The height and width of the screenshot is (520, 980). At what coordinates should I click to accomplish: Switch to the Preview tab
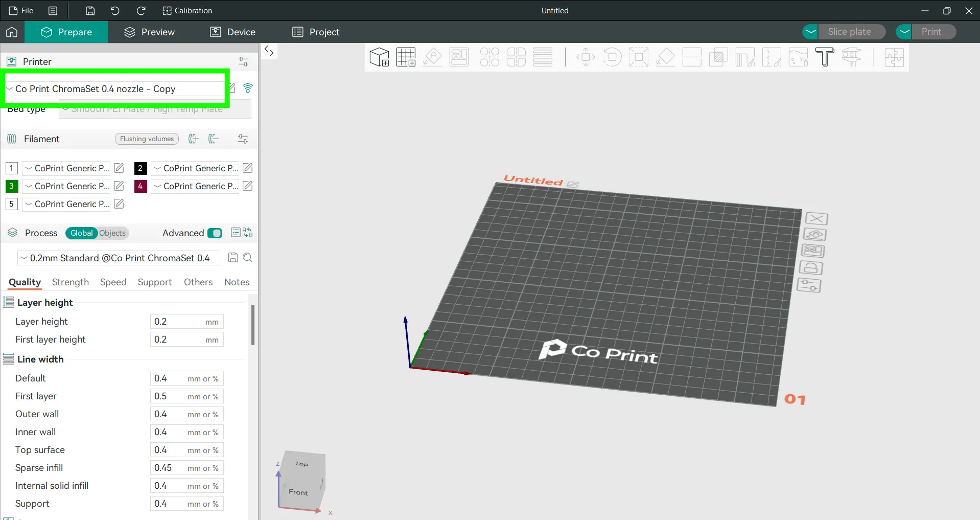150,32
